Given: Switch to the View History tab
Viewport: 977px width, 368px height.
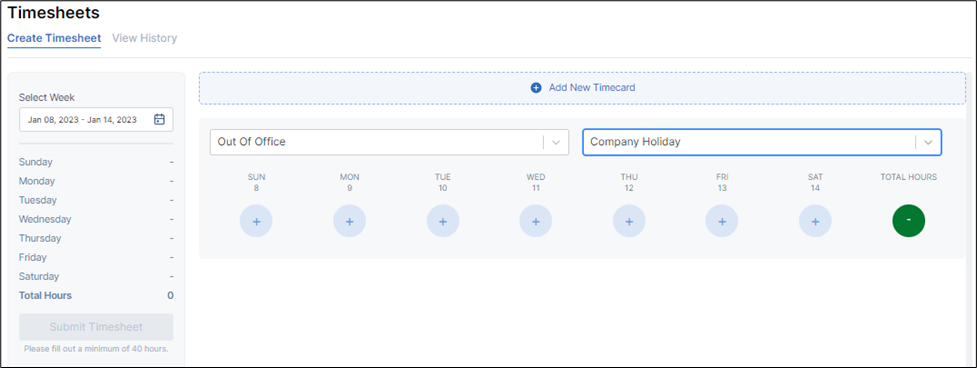Looking at the screenshot, I should (145, 38).
